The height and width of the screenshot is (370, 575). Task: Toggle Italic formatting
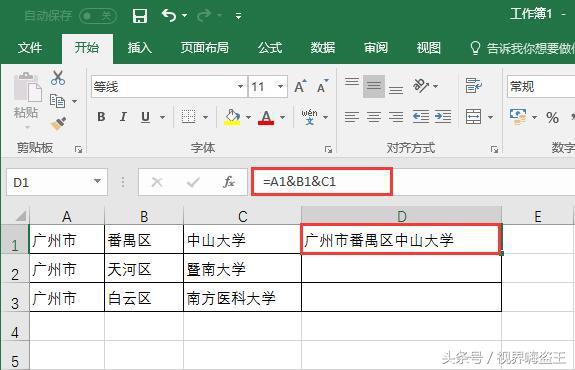pos(123,117)
